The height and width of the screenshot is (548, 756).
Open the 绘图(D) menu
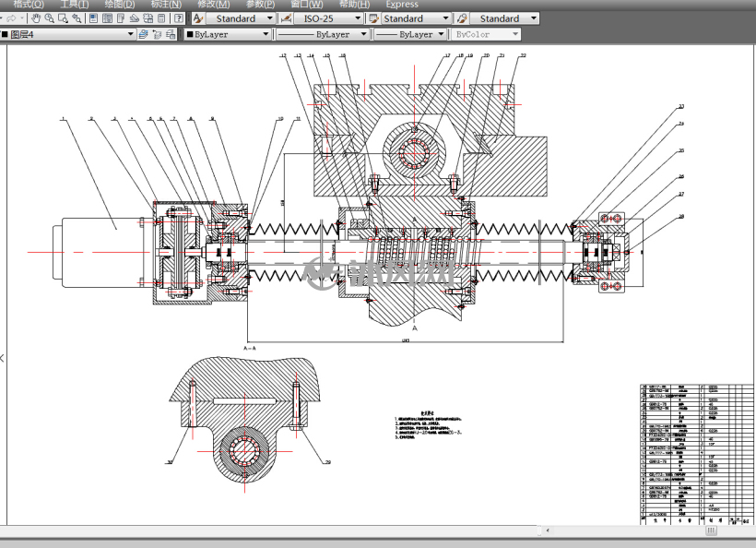click(120, 5)
